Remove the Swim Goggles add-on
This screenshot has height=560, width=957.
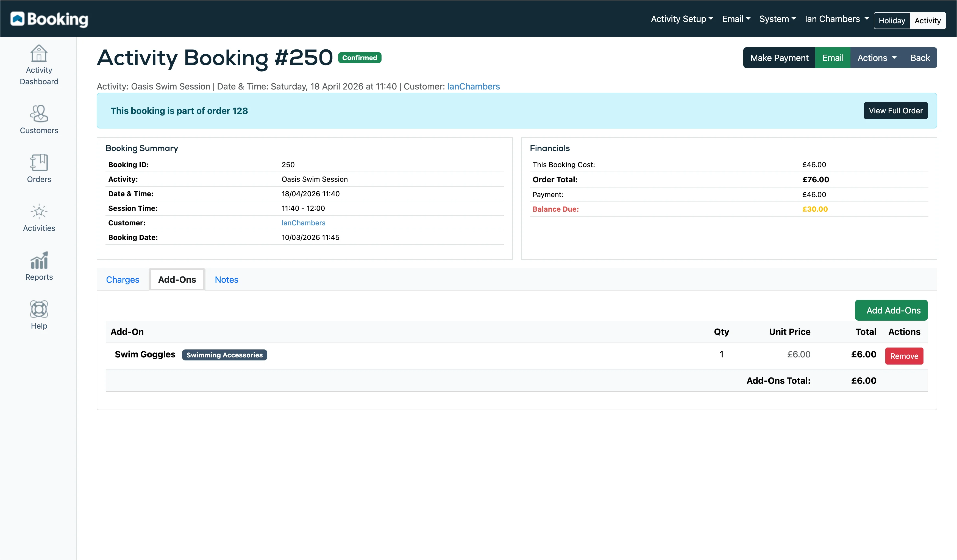click(904, 356)
